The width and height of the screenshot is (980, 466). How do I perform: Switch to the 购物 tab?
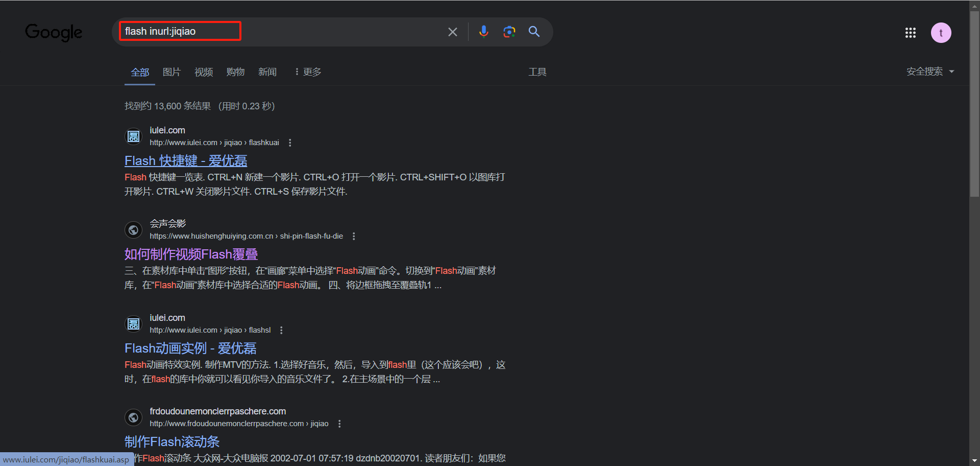[x=235, y=72]
